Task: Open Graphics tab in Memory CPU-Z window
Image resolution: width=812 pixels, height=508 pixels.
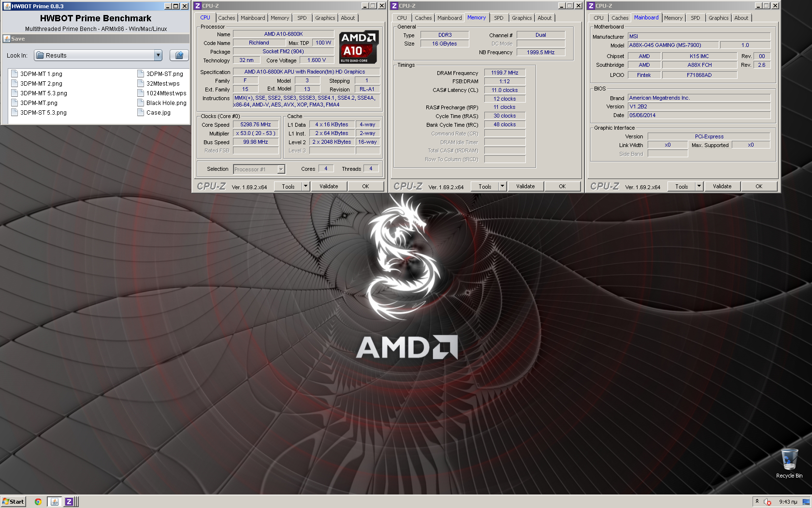Action: click(x=522, y=18)
